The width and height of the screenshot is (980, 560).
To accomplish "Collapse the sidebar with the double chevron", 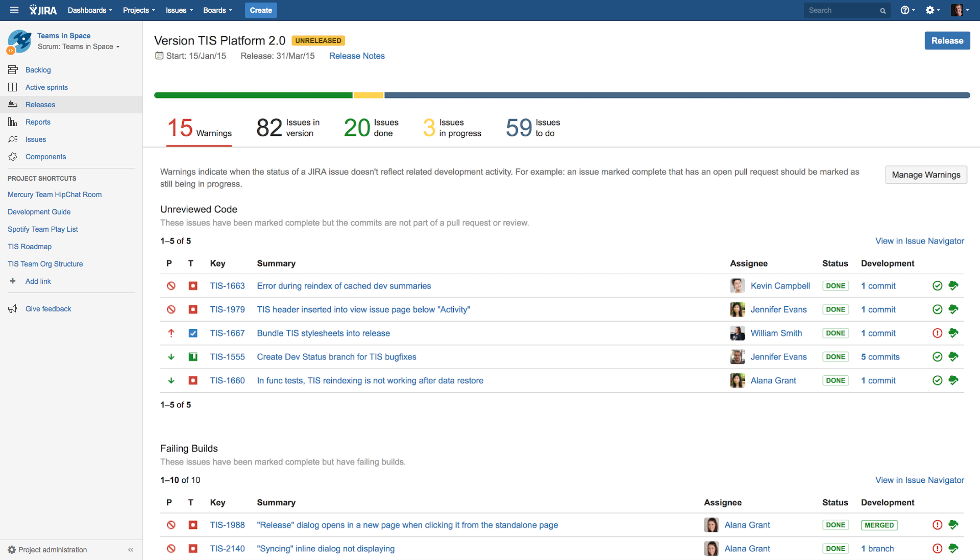I will click(x=131, y=550).
